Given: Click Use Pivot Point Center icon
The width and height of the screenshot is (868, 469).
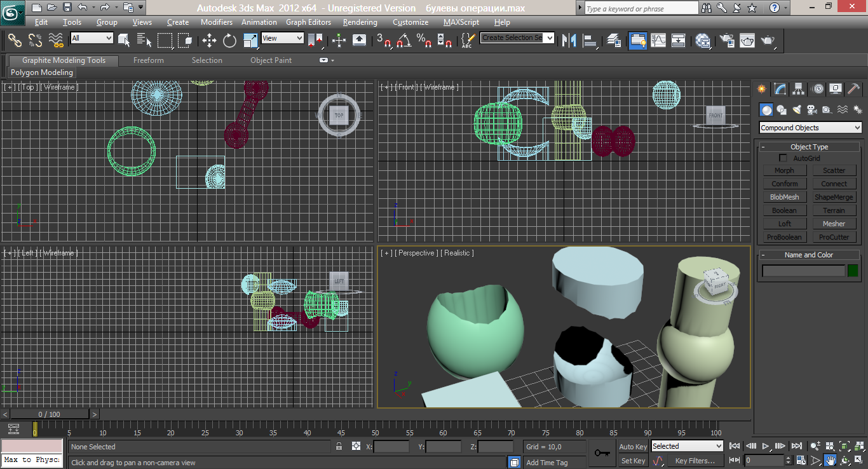Looking at the screenshot, I should click(x=315, y=41).
